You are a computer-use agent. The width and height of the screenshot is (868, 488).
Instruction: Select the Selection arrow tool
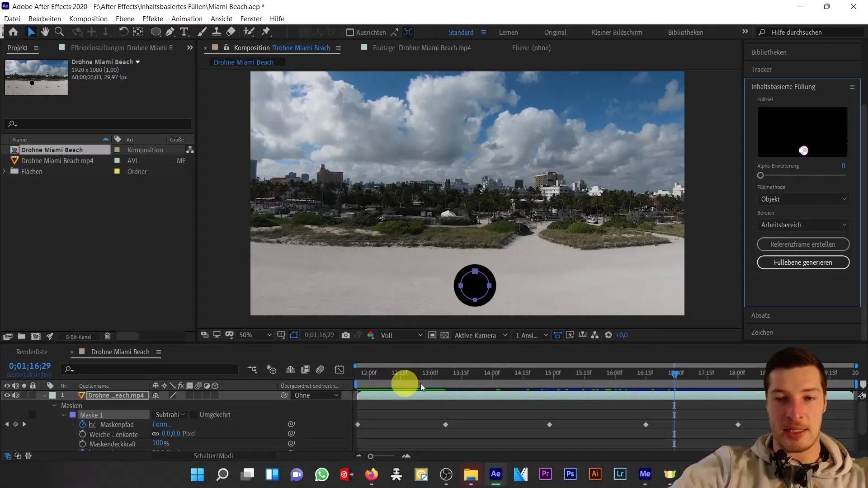[x=31, y=32]
